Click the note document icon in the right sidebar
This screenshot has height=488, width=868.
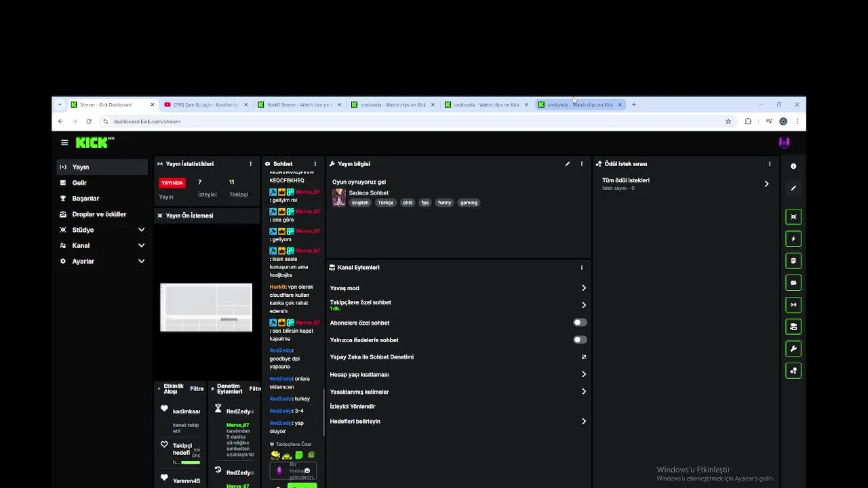[793, 261]
